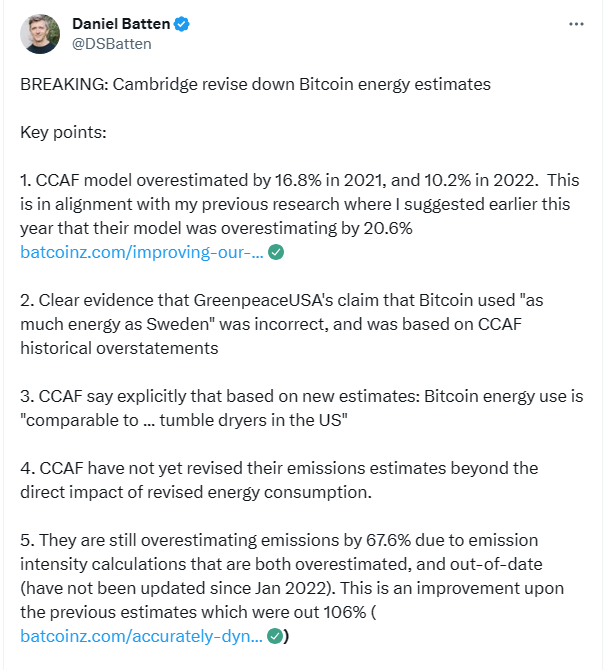This screenshot has width=606, height=670.
Task: Click the word GreenpeaceUSA's in point 2
Action: tap(263, 300)
